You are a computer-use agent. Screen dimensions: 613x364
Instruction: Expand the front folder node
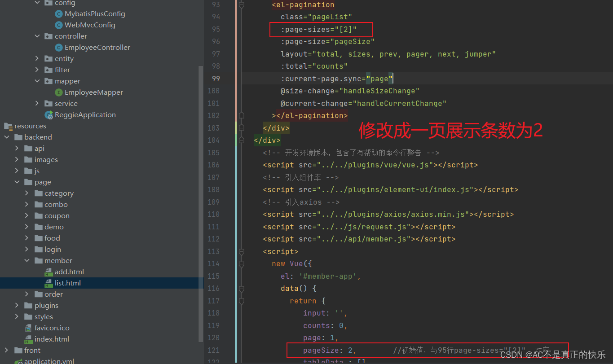click(7, 351)
